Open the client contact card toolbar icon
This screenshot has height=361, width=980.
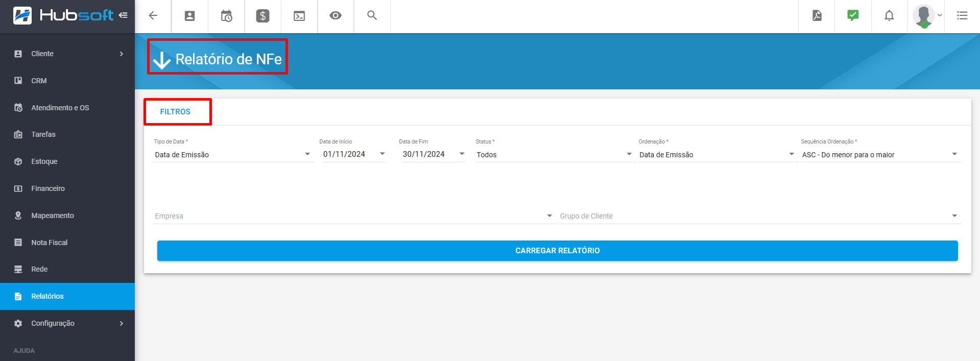tap(189, 16)
